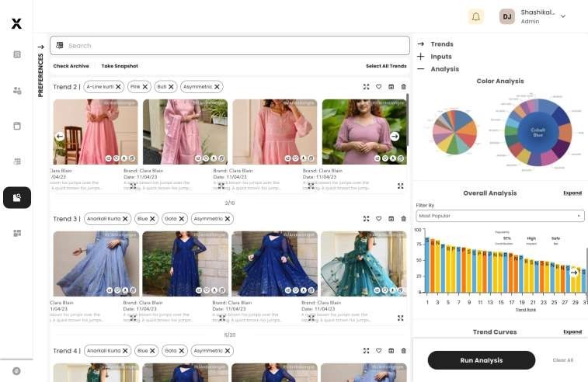588x382 pixels.
Task: Remove the Anarkali Kurta tag from Trend 3
Action: click(125, 218)
